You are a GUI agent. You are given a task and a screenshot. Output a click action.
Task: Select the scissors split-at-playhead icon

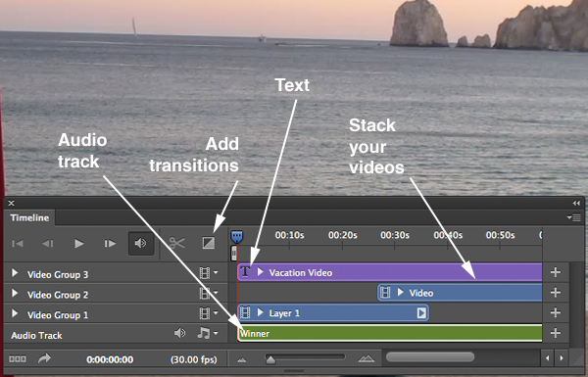pos(176,243)
